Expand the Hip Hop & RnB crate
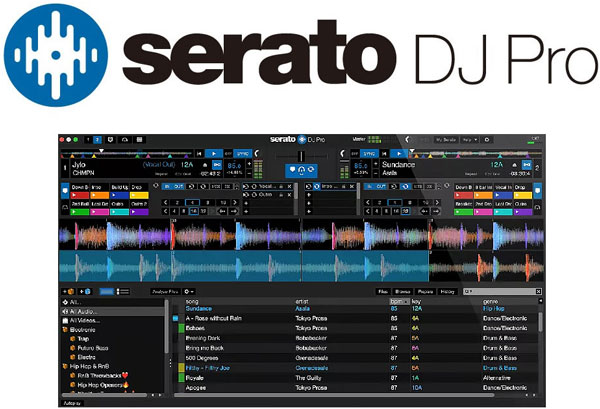The height and width of the screenshot is (409, 600). coord(65,366)
